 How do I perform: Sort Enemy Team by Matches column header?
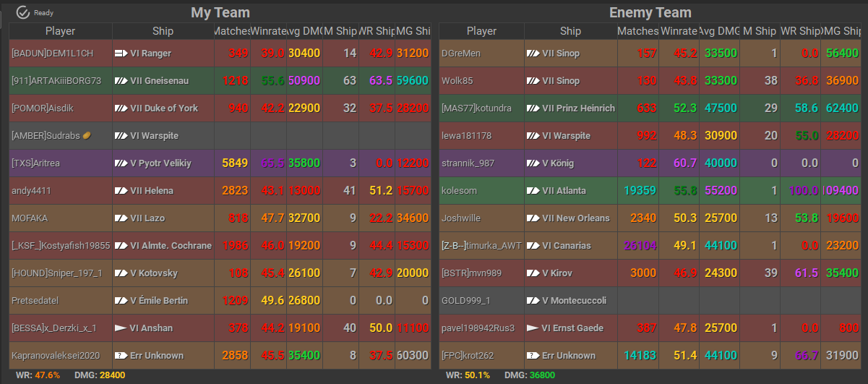(637, 31)
